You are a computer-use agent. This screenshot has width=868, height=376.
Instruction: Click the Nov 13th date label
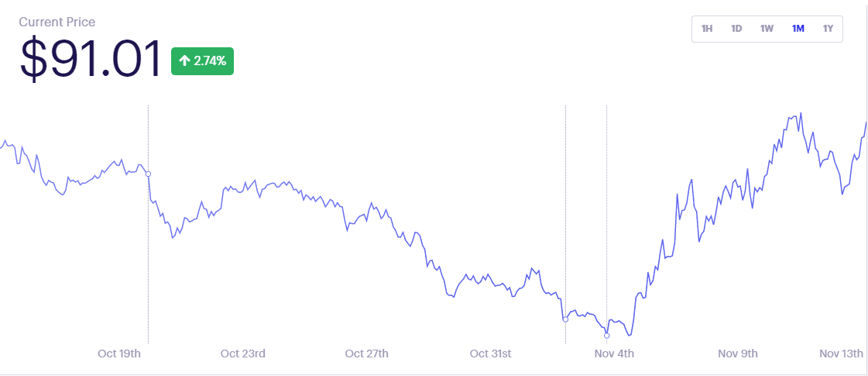point(842,354)
